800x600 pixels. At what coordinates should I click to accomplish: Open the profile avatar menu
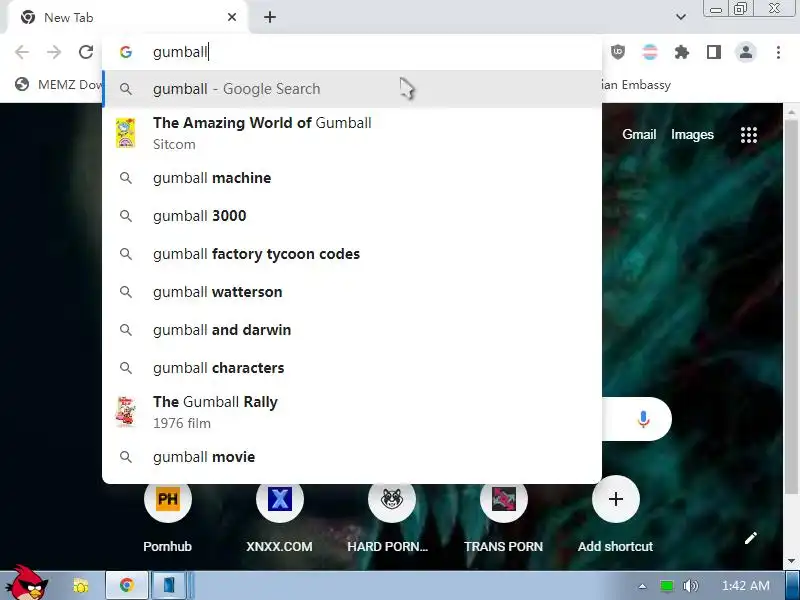746,52
